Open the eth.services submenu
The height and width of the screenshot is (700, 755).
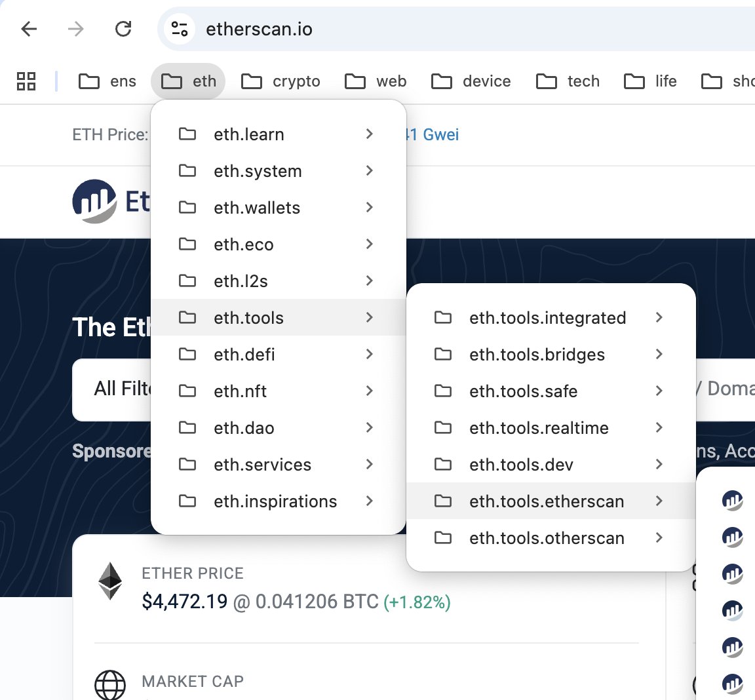point(279,464)
